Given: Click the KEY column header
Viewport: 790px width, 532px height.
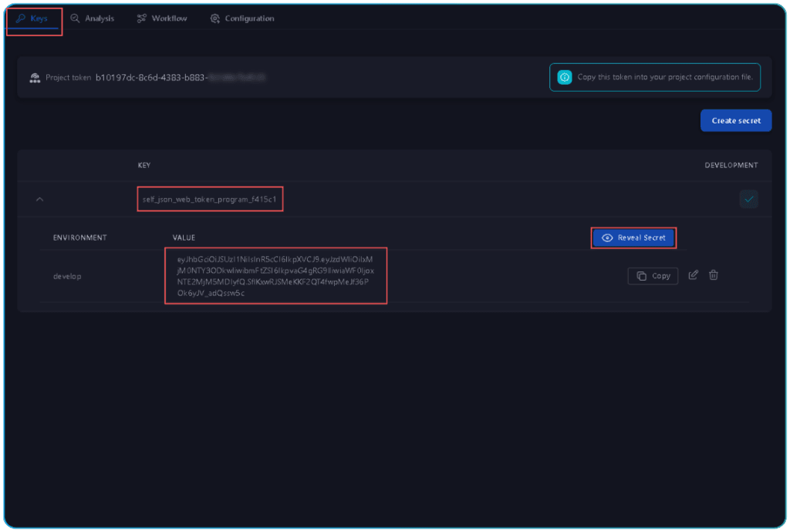Looking at the screenshot, I should coord(144,166).
